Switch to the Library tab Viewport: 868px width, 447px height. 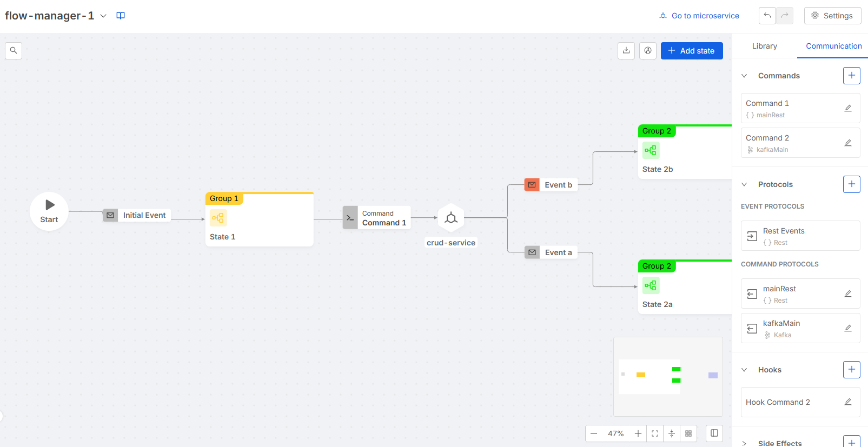(x=764, y=46)
